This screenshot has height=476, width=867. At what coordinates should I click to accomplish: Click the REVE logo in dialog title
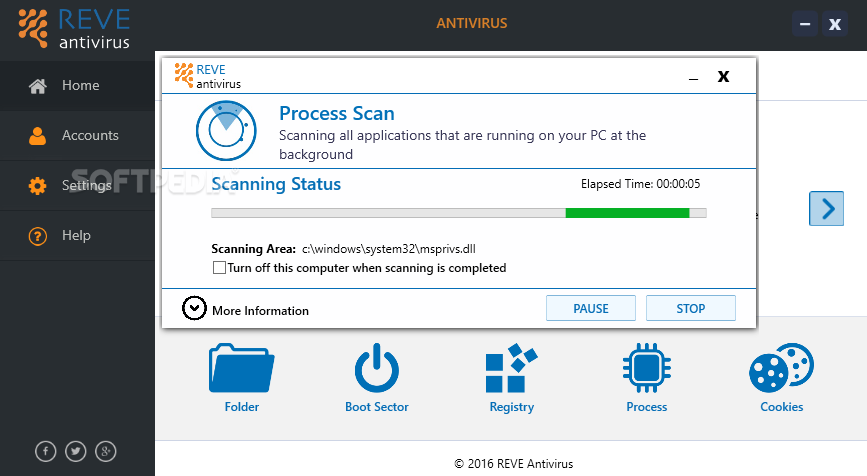207,76
